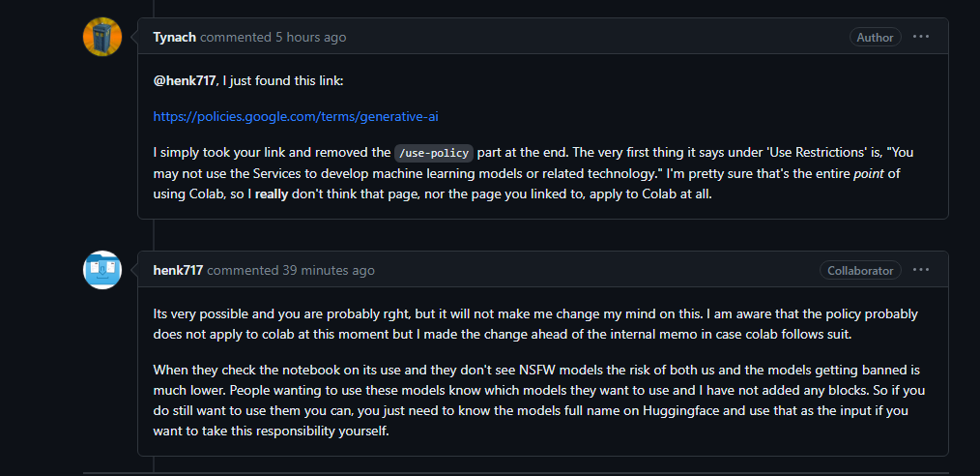The width and height of the screenshot is (980, 476).
Task: Click the /use-policy inline code snippet
Action: (x=434, y=153)
